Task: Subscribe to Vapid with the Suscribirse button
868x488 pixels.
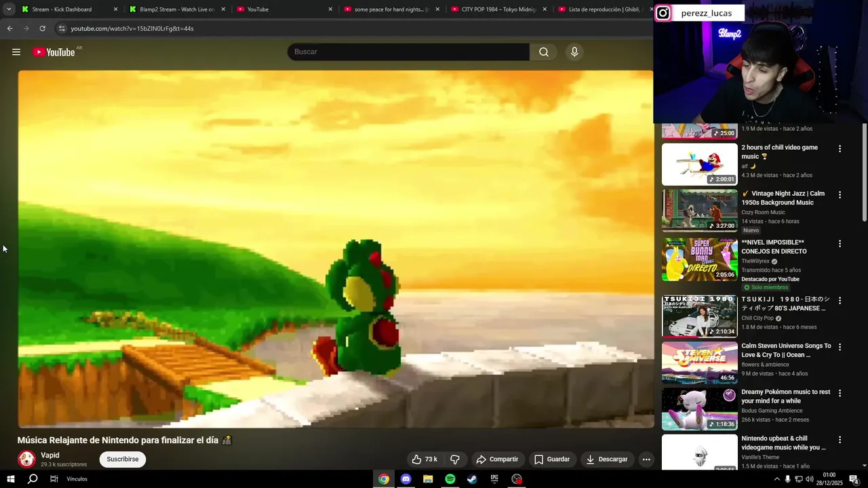Action: click(123, 460)
